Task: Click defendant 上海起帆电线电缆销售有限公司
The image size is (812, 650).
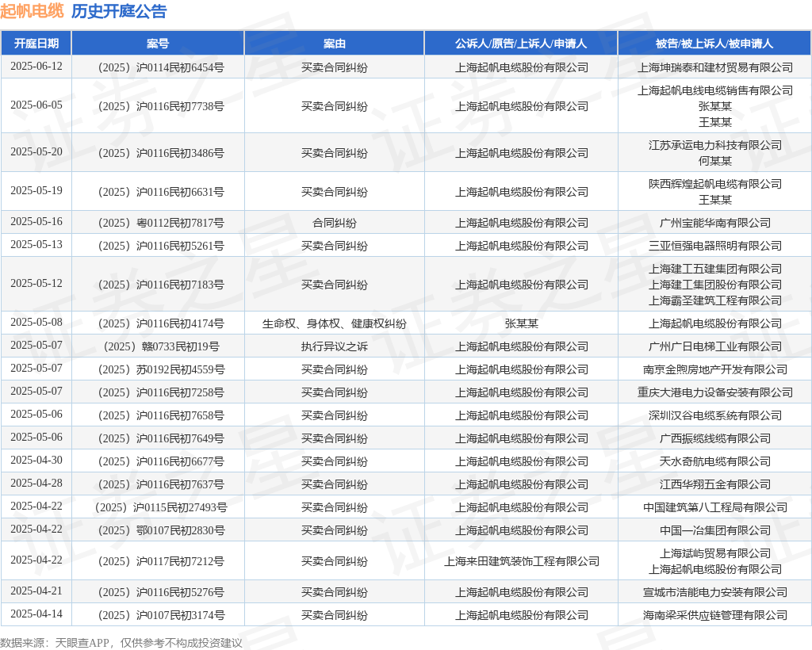Action: 715,90
